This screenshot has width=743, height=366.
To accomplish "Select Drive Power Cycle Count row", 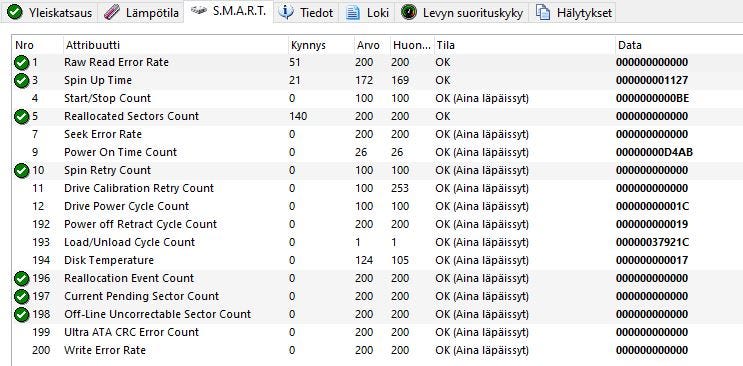I will pyautogui.click(x=378, y=206).
